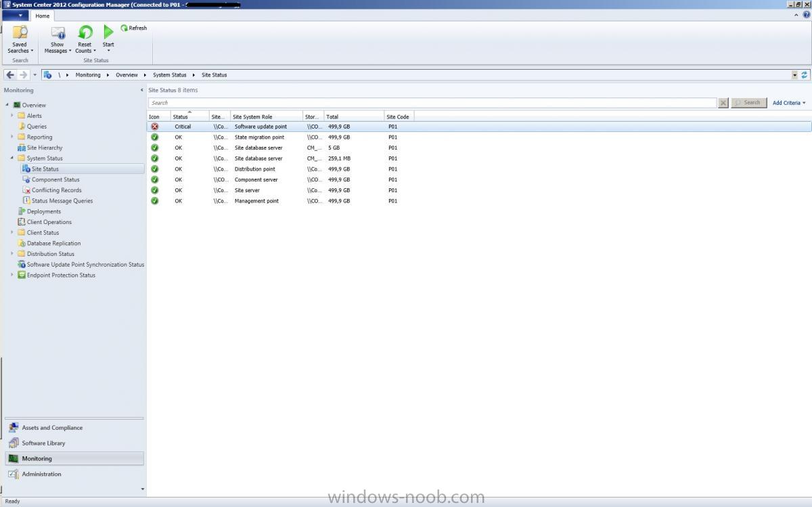Open the address bar history dropdown
812x507 pixels.
click(x=794, y=74)
